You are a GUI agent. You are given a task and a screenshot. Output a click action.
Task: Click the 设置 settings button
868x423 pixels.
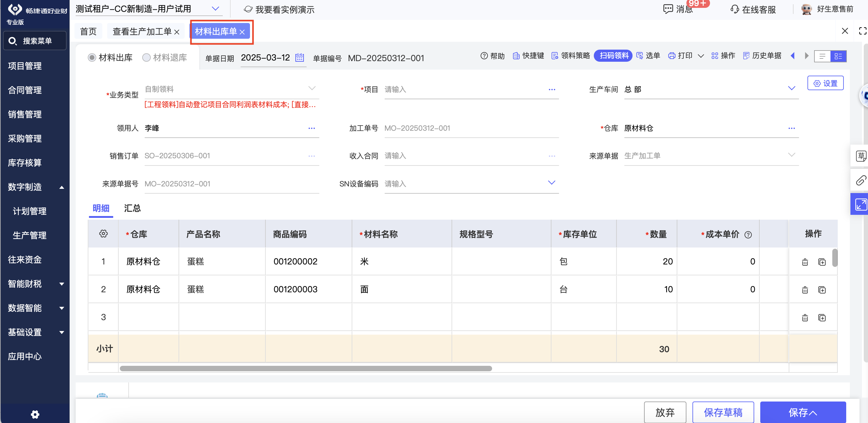click(x=825, y=83)
